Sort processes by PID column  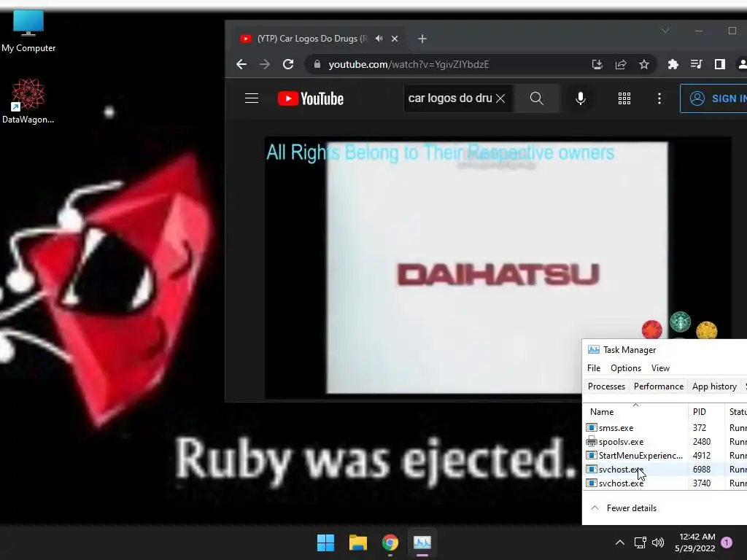pos(706,411)
